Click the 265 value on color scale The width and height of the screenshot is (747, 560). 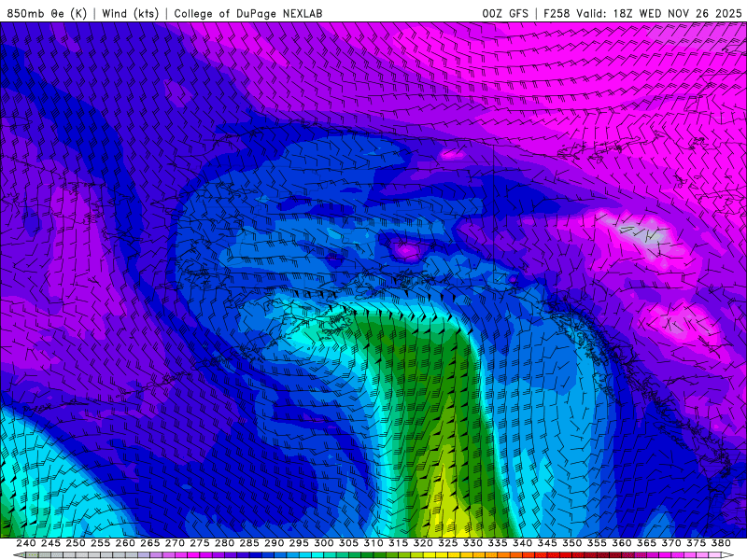pos(149,543)
